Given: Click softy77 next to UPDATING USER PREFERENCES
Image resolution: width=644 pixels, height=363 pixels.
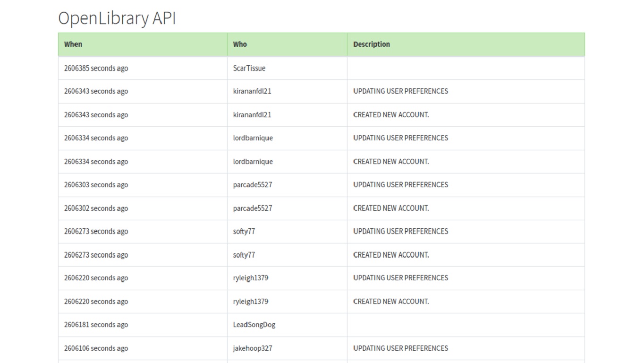Looking at the screenshot, I should (244, 232).
